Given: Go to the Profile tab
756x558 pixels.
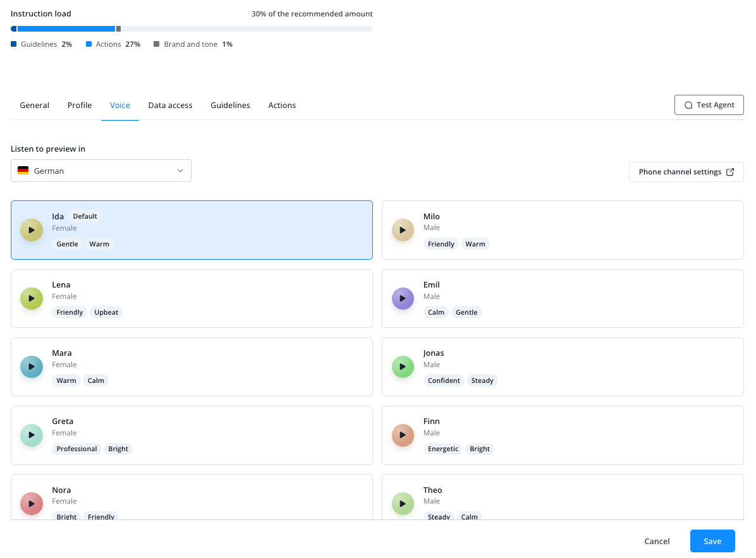Looking at the screenshot, I should [x=80, y=105].
